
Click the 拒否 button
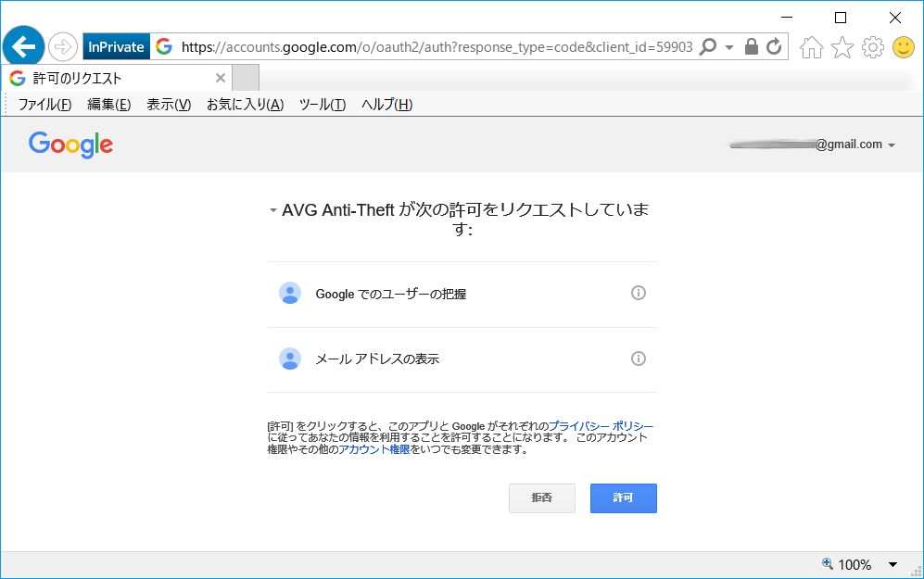coord(542,498)
